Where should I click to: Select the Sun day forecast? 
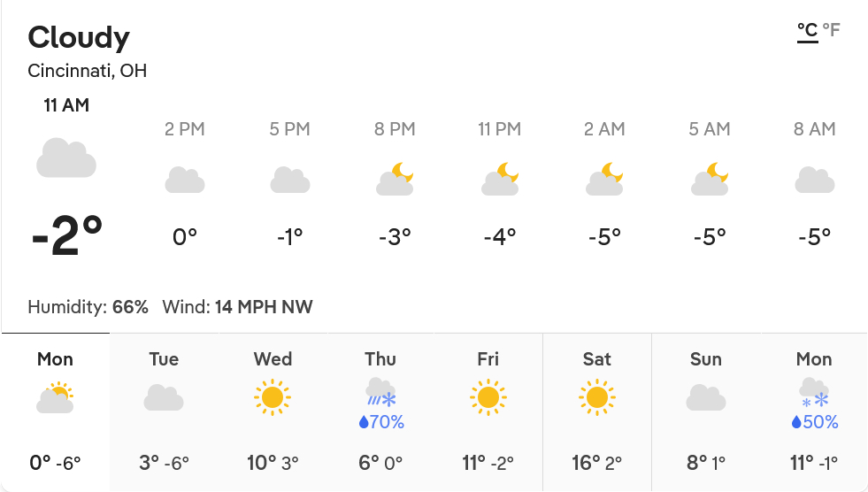(706, 411)
